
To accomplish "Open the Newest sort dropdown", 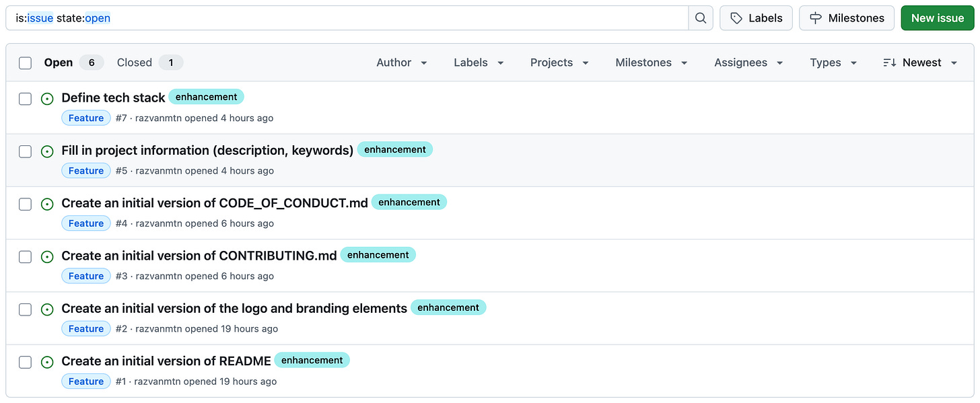I will (x=920, y=63).
